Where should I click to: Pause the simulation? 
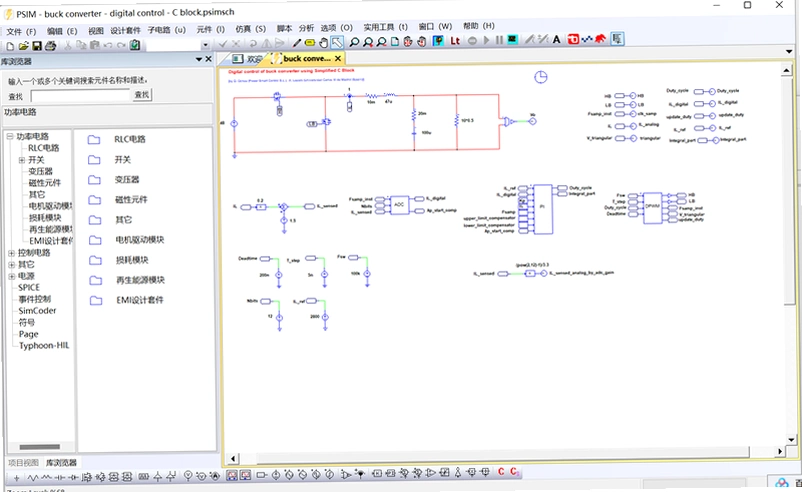(499, 40)
